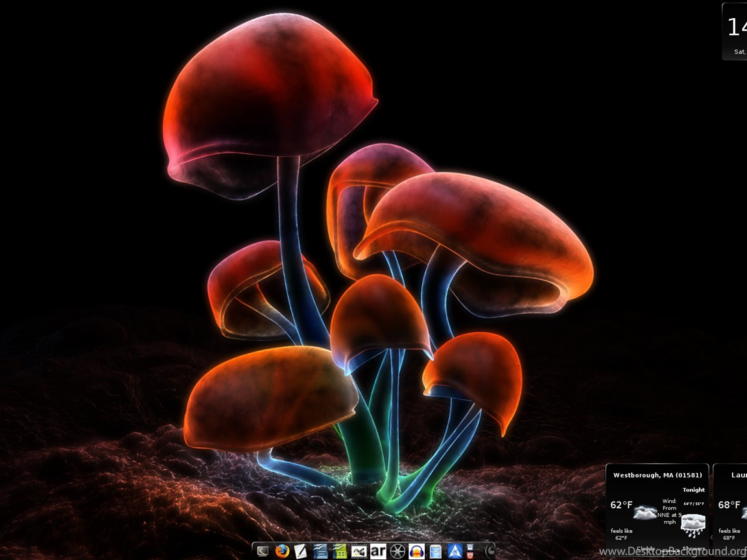Launch the text editor with pen icon
Screen dimensions: 747x560
coord(300,551)
